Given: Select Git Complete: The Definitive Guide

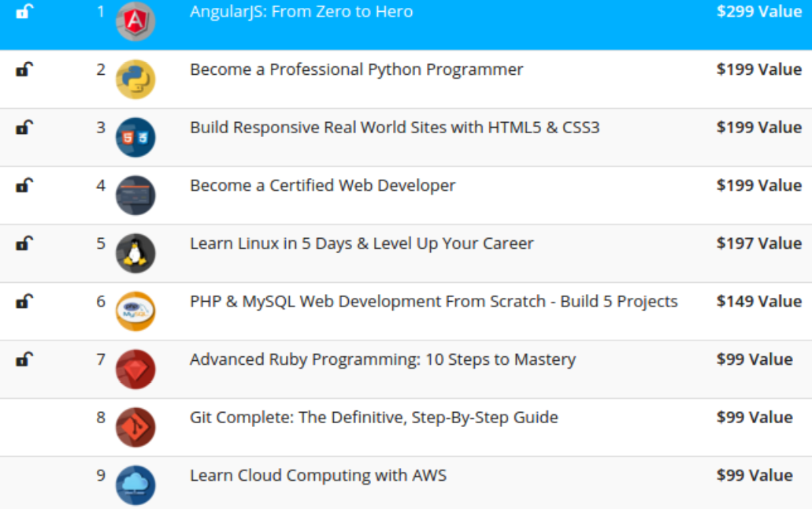Looking at the screenshot, I should pos(373,418).
